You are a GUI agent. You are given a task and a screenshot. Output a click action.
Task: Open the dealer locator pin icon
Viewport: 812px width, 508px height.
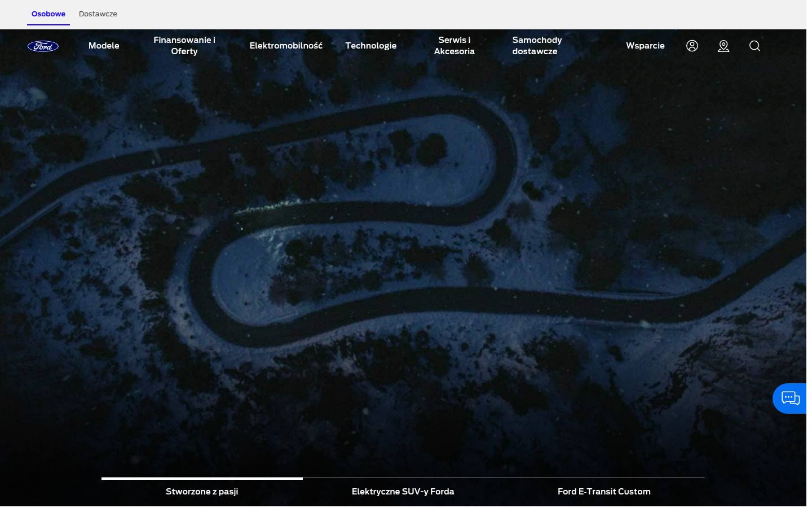tap(723, 46)
